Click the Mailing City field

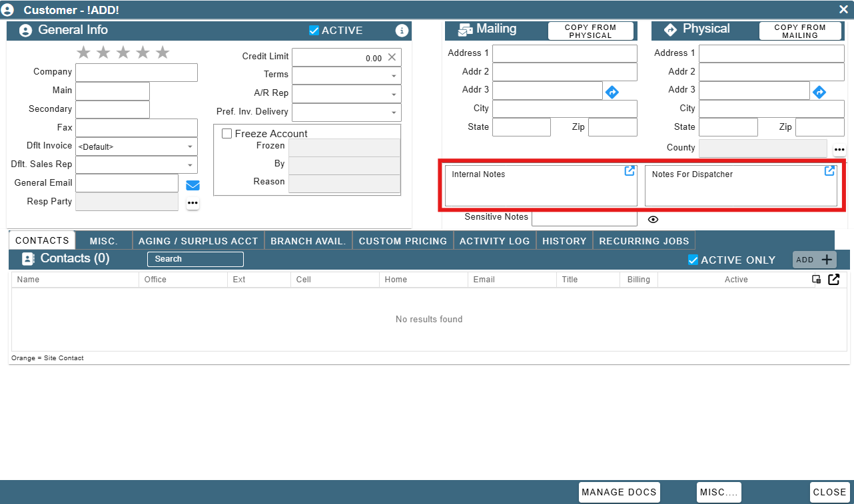tap(565, 109)
